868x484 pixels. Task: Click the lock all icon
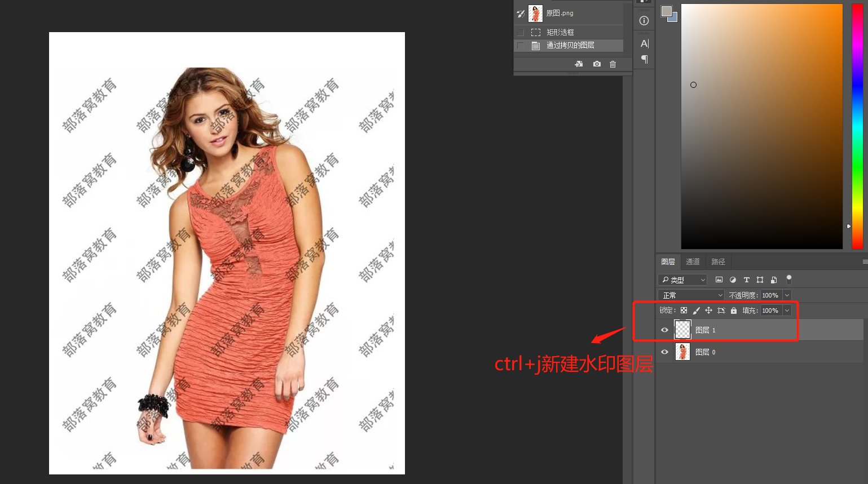pyautogui.click(x=734, y=310)
